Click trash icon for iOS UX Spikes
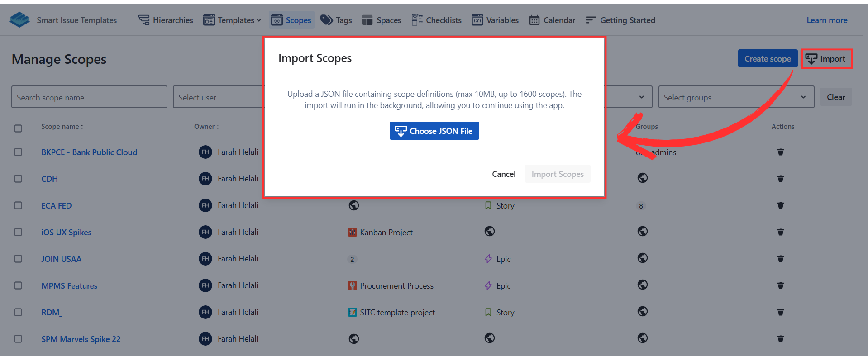 (x=780, y=232)
